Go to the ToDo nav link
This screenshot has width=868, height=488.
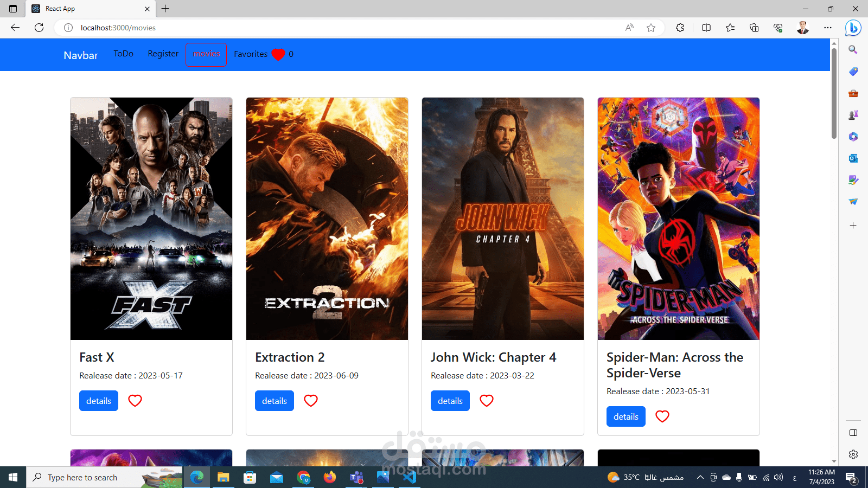[123, 54]
